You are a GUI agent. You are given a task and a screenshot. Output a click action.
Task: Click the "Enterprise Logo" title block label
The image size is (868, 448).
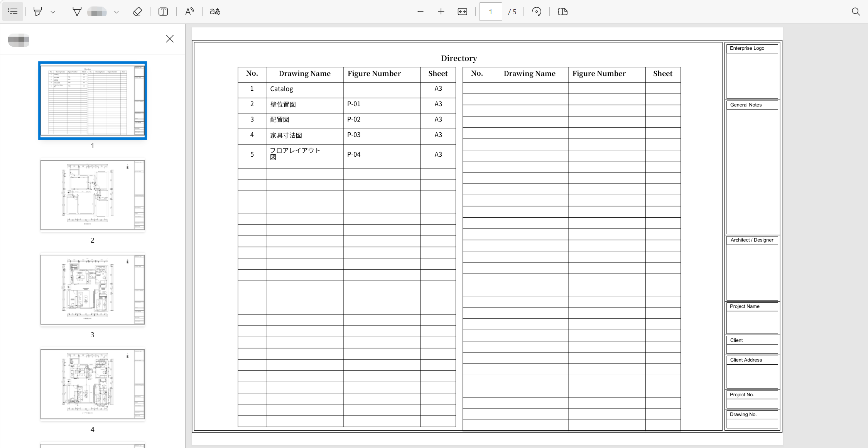(747, 48)
